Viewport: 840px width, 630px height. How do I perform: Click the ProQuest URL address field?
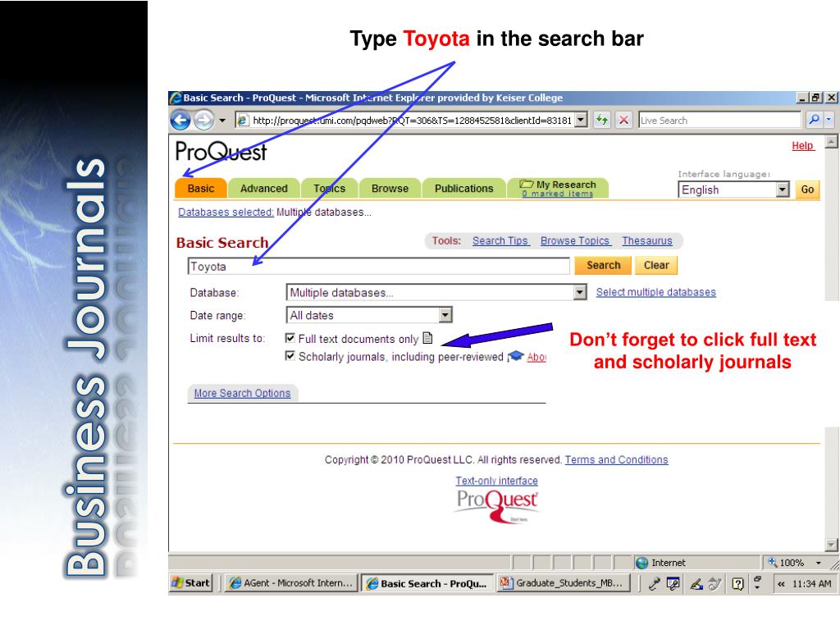412,121
